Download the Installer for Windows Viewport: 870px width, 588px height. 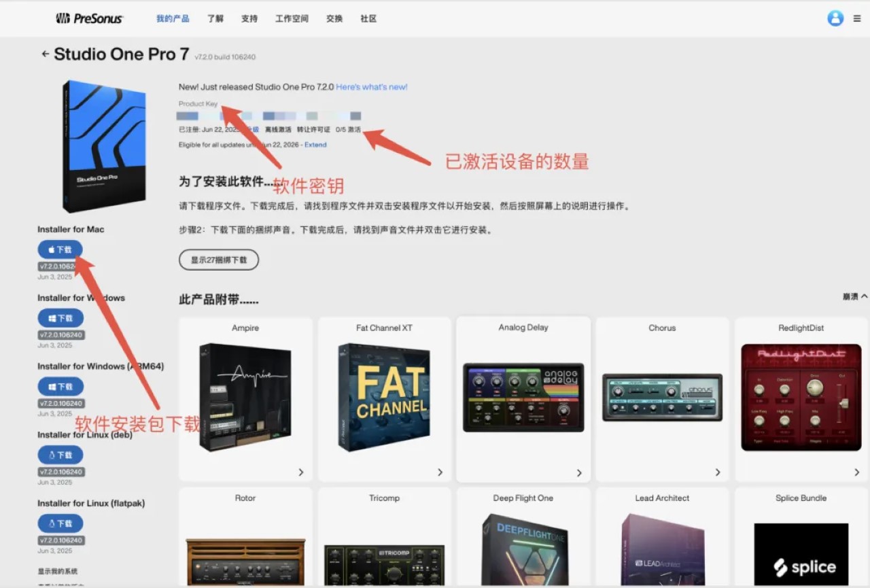point(60,318)
